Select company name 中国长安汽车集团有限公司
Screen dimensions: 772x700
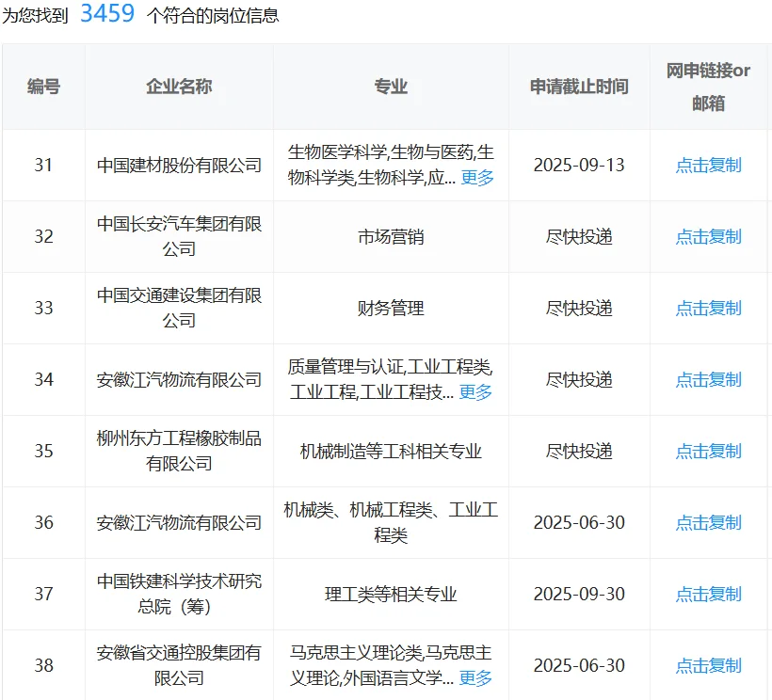(x=179, y=236)
